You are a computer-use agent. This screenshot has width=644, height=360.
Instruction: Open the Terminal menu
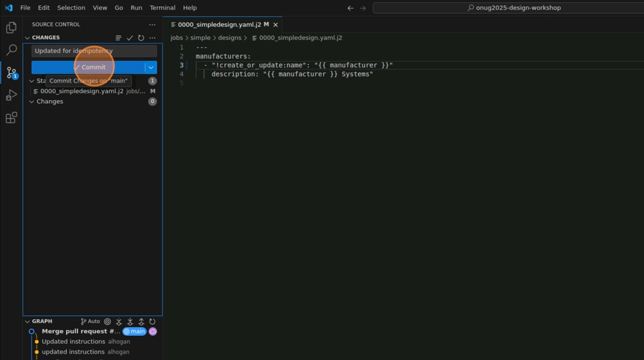pos(162,8)
